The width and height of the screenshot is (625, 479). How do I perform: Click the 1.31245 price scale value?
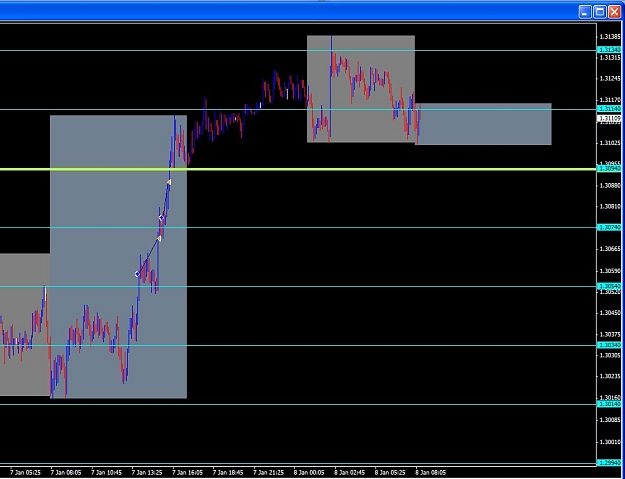click(610, 79)
